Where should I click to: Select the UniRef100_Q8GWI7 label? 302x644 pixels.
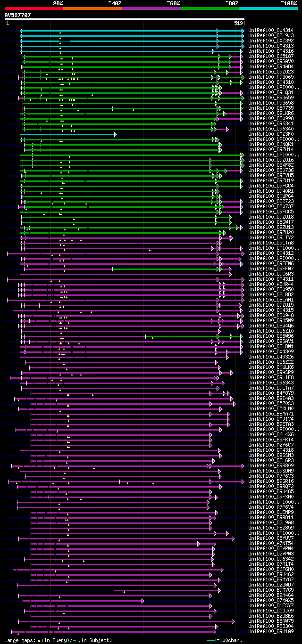tap(271, 222)
